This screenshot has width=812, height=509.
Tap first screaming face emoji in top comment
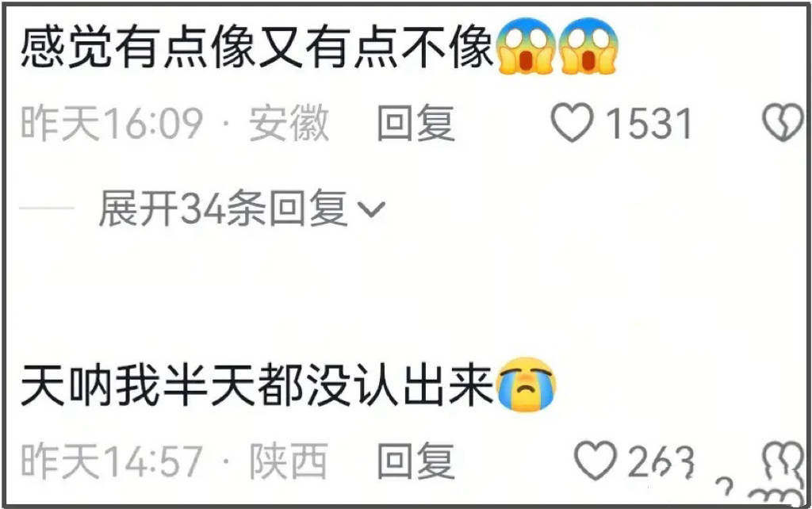pos(526,45)
